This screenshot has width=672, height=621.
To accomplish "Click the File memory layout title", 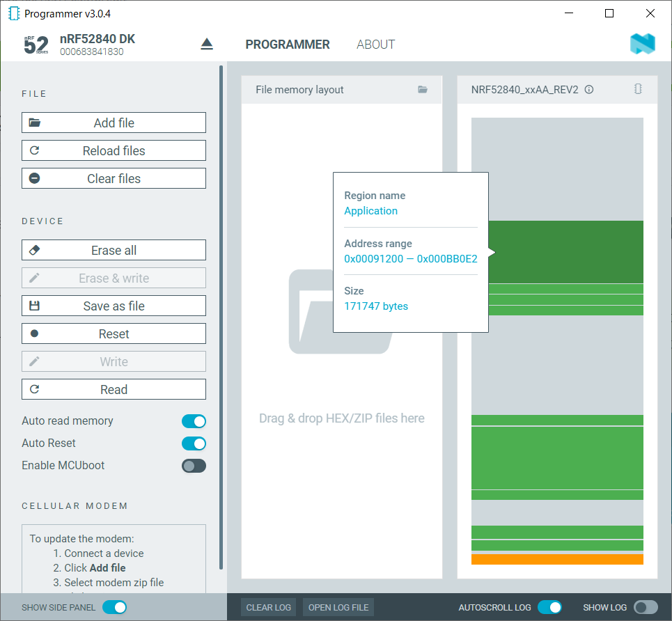I will point(299,90).
